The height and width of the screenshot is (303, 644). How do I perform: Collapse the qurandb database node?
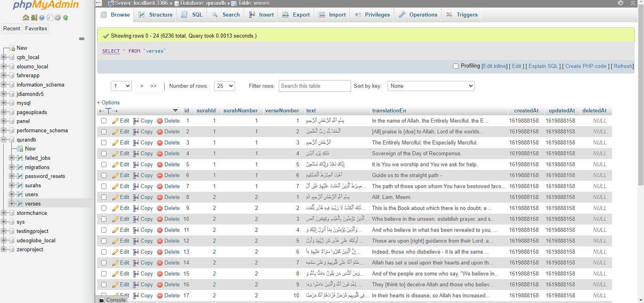coord(4,140)
